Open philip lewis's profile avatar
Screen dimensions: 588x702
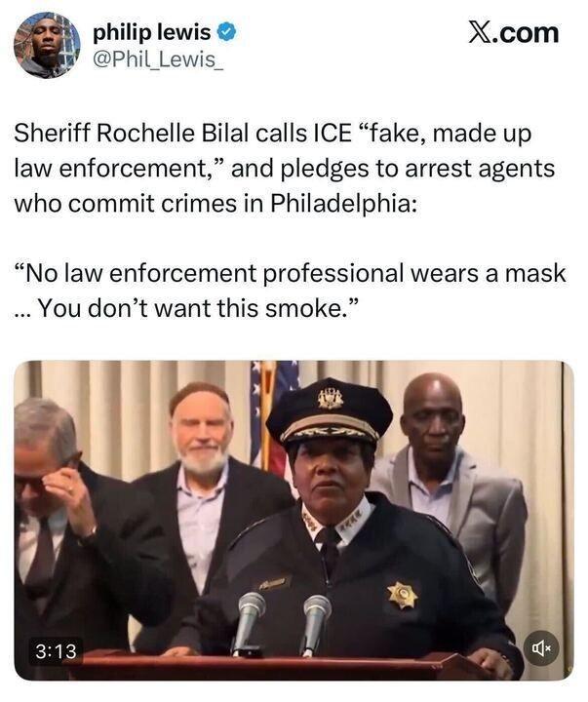(x=47, y=45)
